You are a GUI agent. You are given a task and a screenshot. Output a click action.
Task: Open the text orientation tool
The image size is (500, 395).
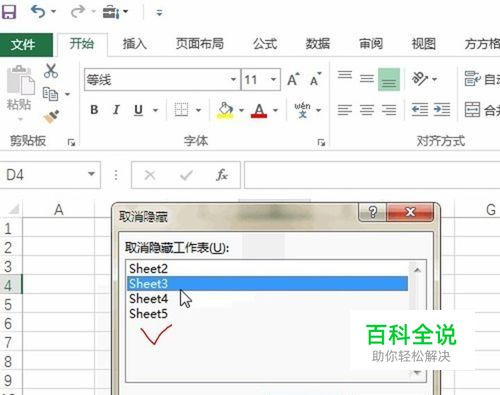tap(420, 79)
